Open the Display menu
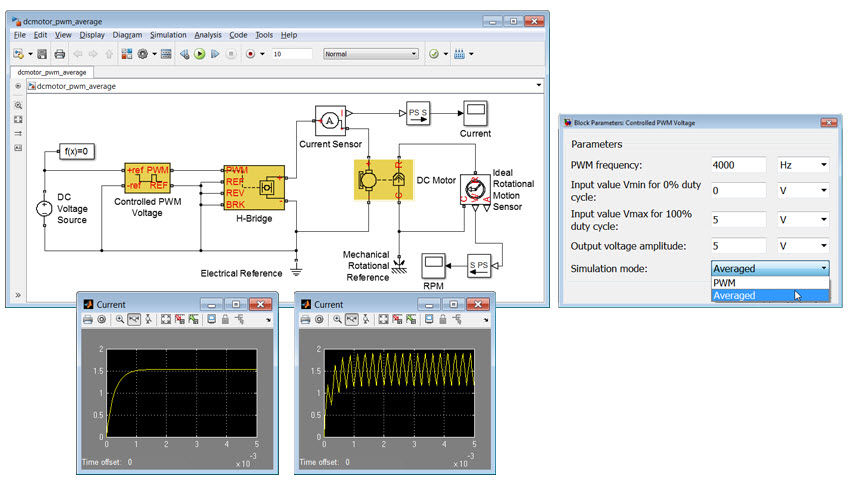The image size is (850, 485). click(92, 35)
